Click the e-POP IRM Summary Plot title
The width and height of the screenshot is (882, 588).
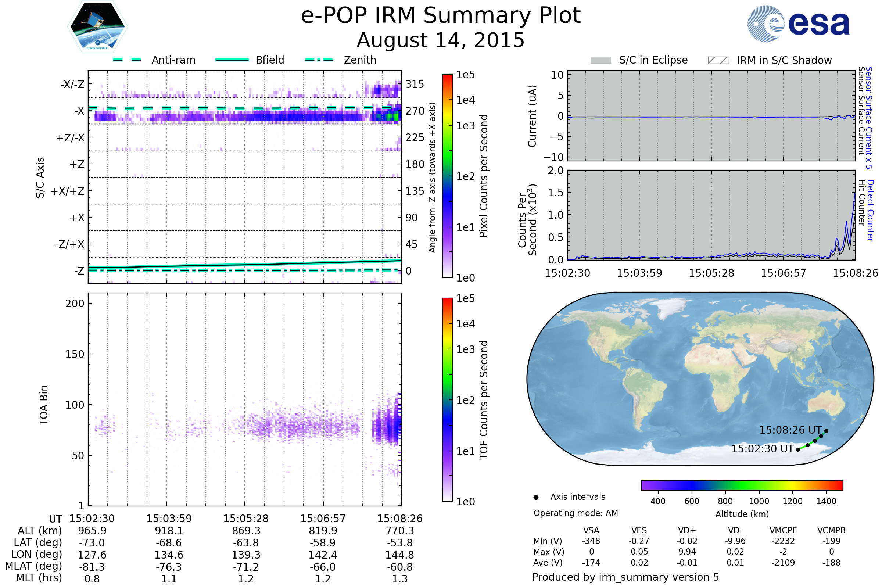(441, 16)
